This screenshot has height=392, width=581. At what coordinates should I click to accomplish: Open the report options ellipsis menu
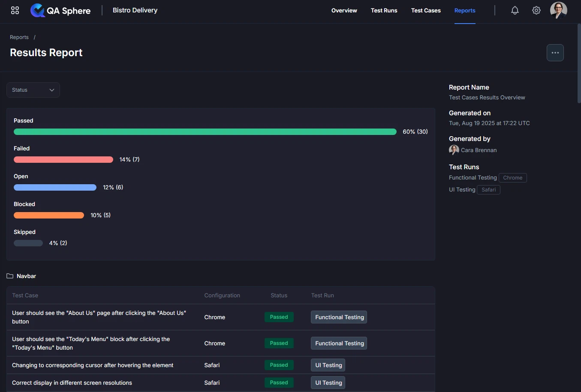click(x=555, y=52)
